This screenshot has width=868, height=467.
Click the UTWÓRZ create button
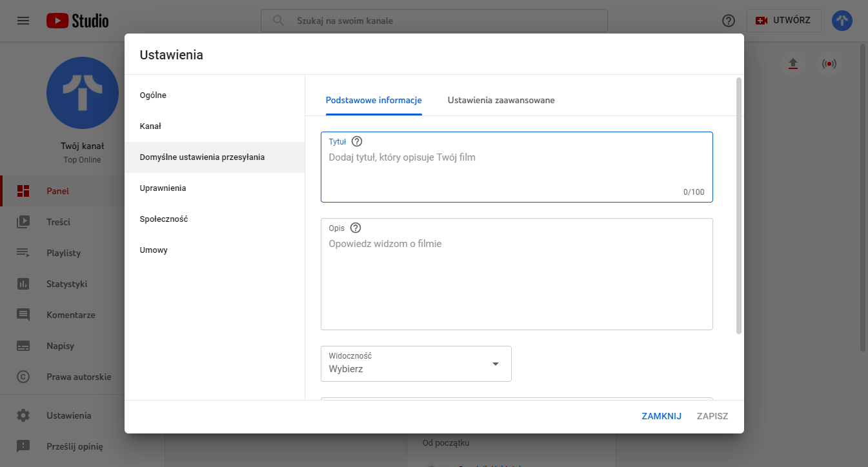784,21
